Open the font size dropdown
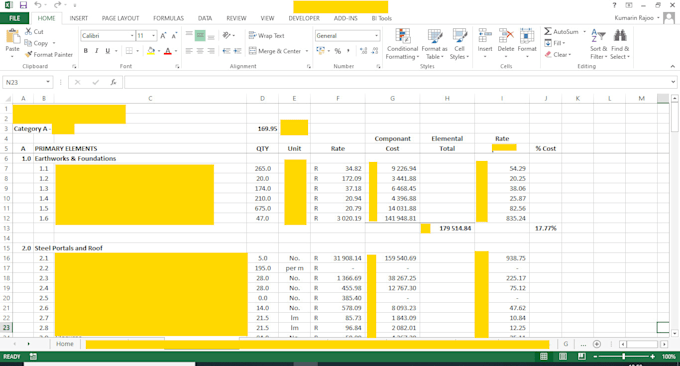This screenshot has height=366, width=680. [x=154, y=36]
